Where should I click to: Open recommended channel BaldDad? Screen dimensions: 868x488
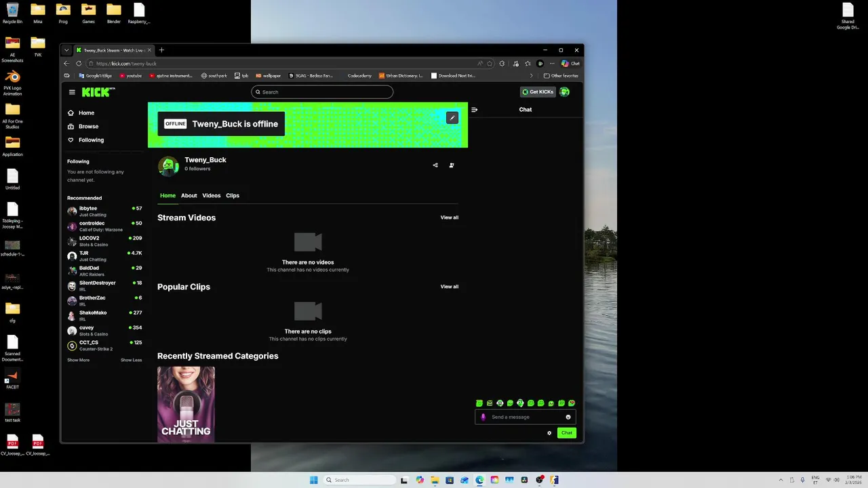pyautogui.click(x=104, y=271)
